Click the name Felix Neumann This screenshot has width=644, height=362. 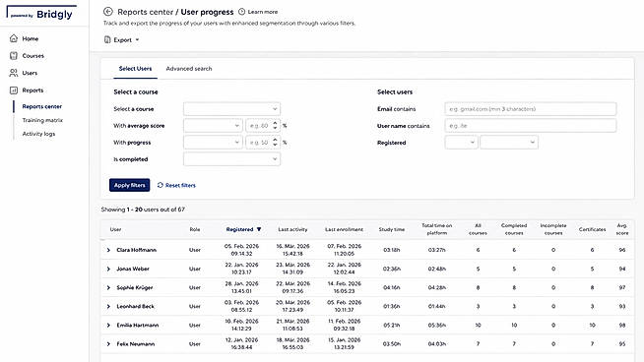click(136, 344)
